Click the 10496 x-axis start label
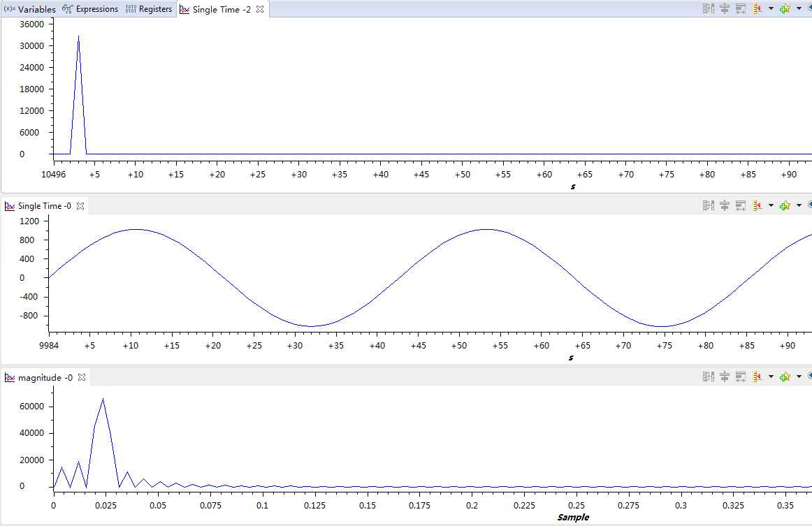 coord(53,174)
